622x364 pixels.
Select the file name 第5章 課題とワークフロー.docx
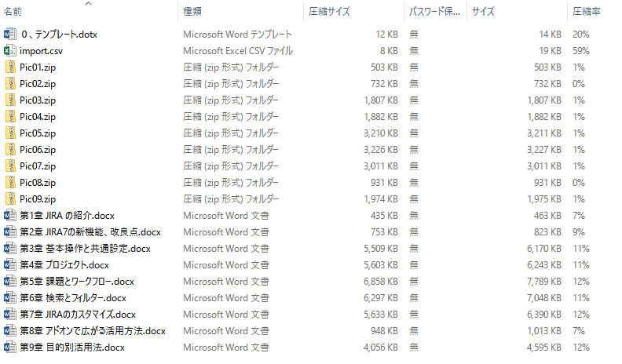pyautogui.click(x=77, y=281)
